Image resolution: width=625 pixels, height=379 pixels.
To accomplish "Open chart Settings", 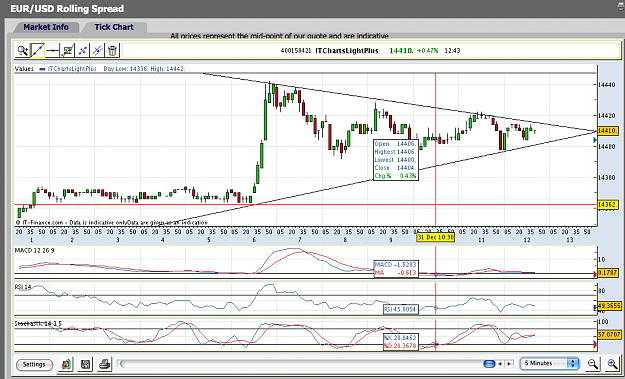I will (34, 364).
